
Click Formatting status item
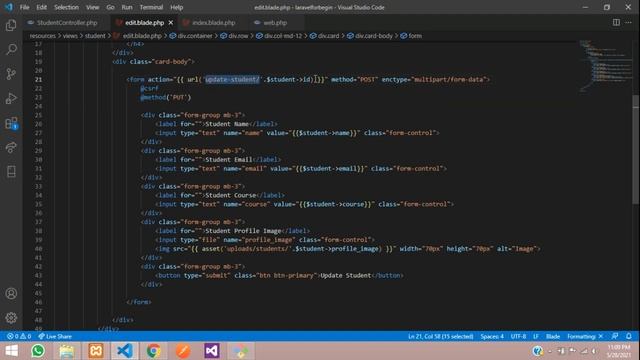(x=584, y=336)
